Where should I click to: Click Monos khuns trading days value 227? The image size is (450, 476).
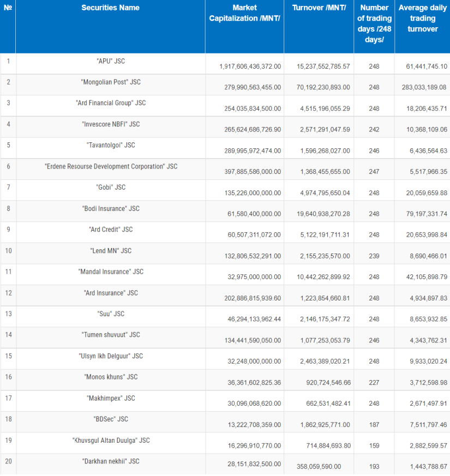[374, 383]
